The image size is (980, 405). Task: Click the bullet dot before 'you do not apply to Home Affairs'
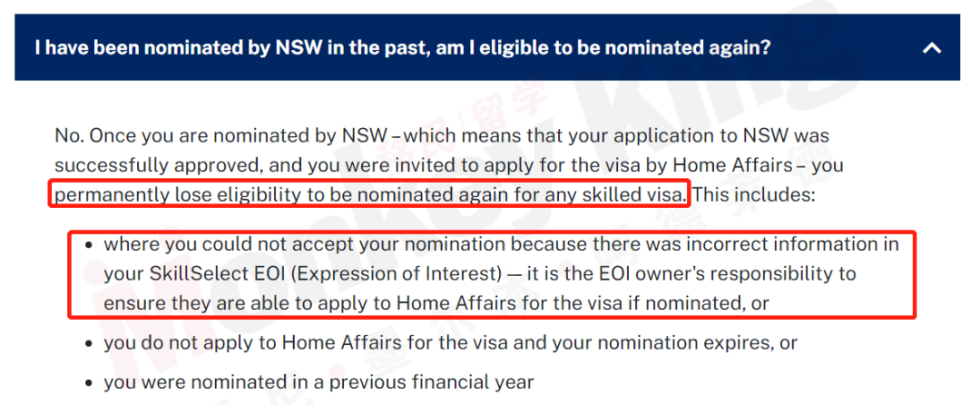tap(91, 343)
